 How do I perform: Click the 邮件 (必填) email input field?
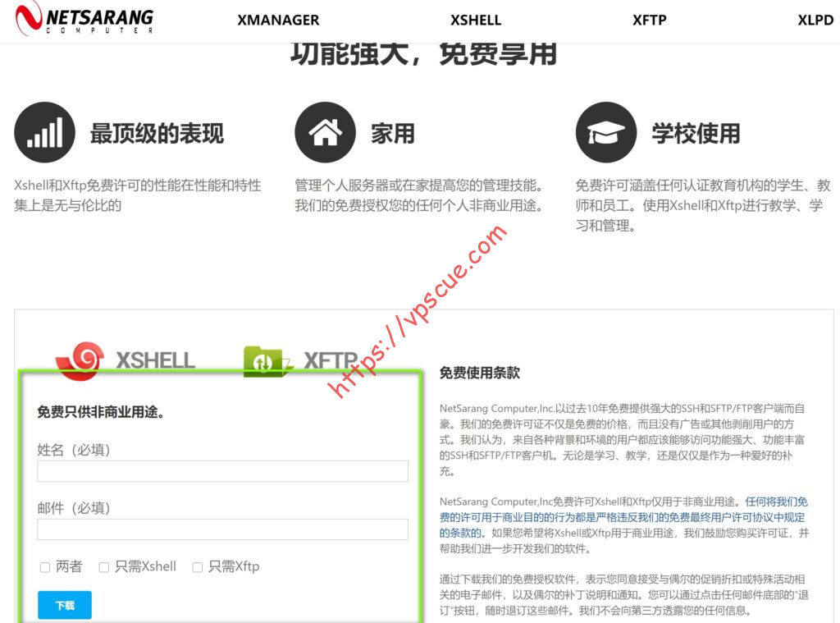(222, 529)
